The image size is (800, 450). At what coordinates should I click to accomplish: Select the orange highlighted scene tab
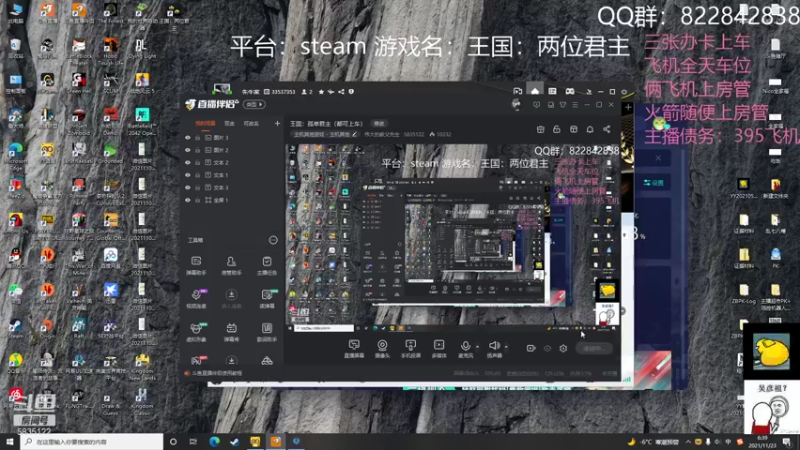tap(205, 123)
